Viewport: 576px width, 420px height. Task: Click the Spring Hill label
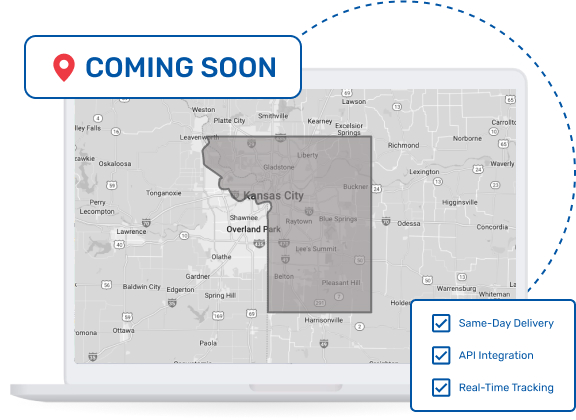220,295
